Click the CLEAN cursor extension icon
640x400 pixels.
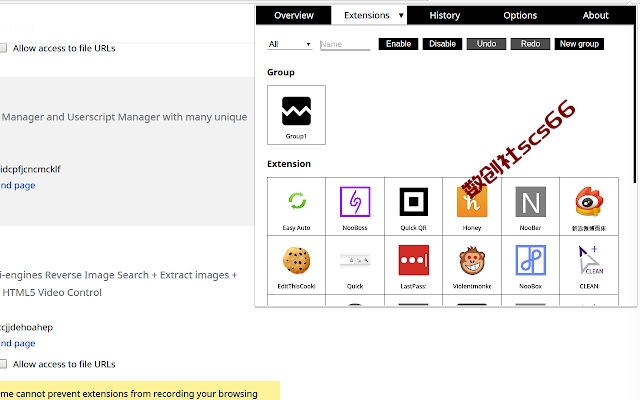[590, 260]
